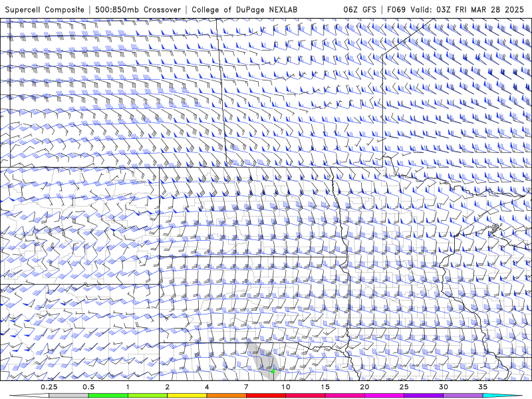Select the lime 1–2 legend swatch
532x399 pixels.
[147, 396]
